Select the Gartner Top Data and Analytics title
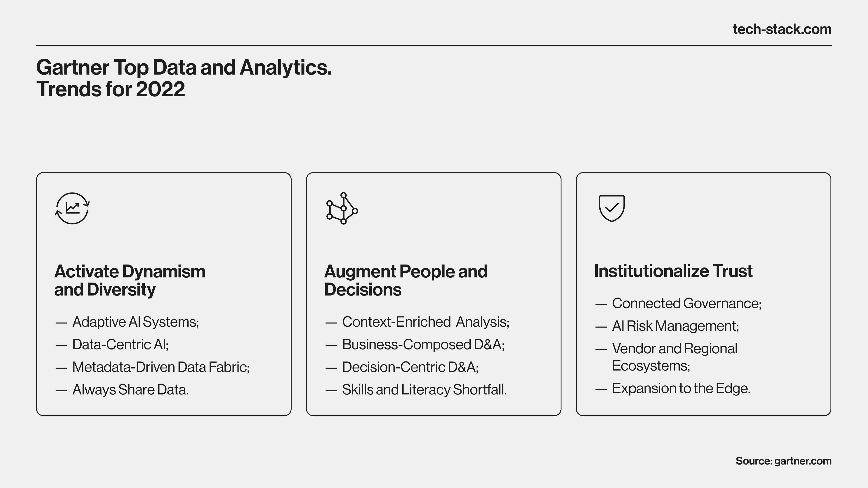This screenshot has height=488, width=868. 184,78
